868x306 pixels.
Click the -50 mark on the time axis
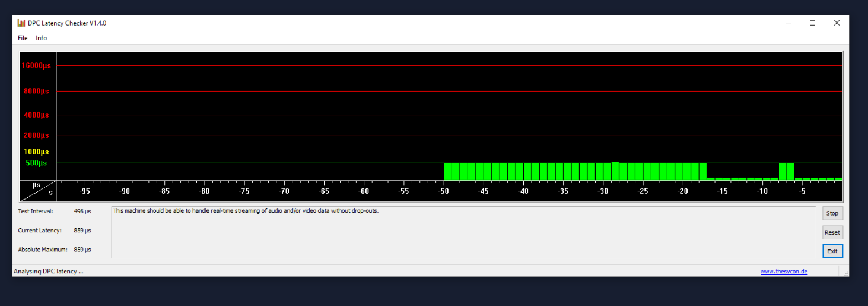pyautogui.click(x=444, y=191)
